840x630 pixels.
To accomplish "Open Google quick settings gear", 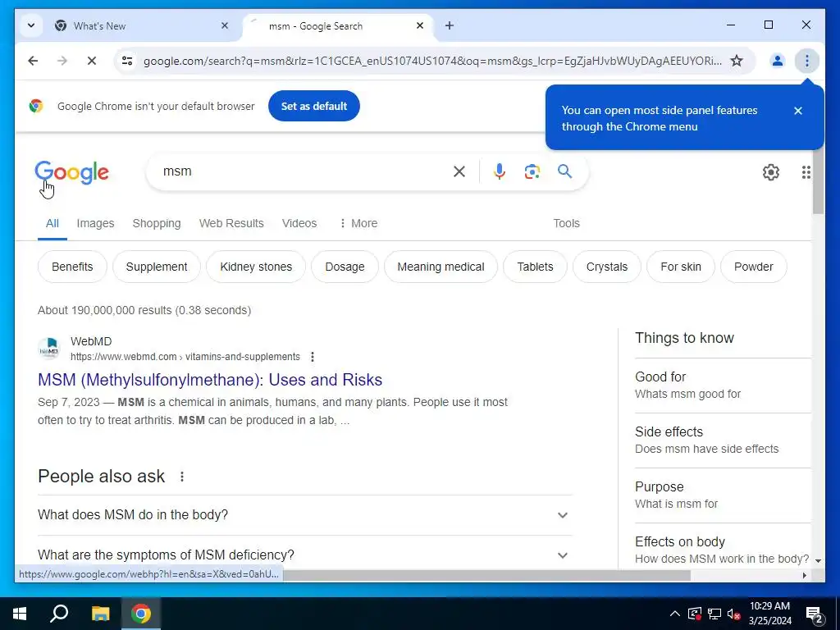I will (x=771, y=172).
